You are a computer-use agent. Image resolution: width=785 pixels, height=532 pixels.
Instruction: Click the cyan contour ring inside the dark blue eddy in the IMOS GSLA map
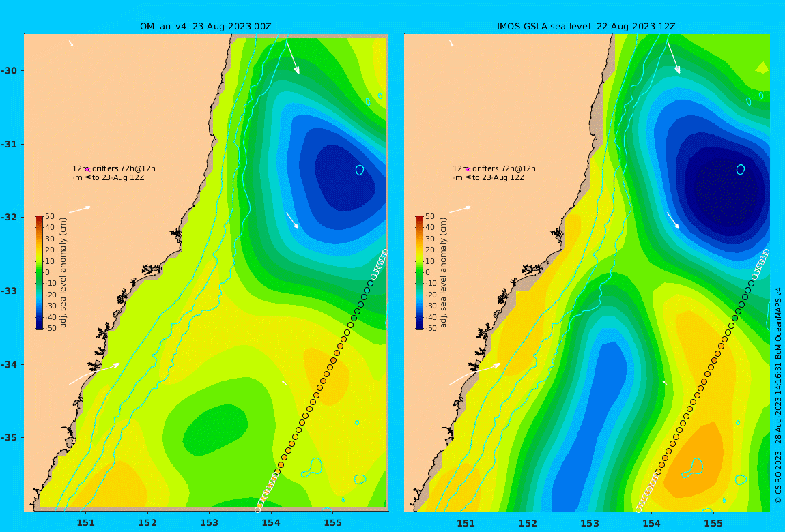(x=741, y=170)
